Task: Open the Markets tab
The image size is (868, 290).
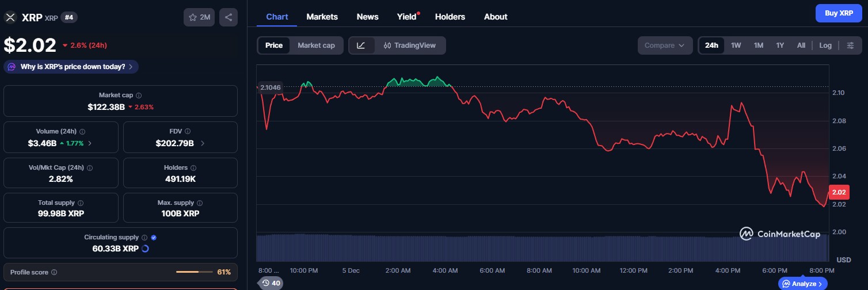Action: pyautogui.click(x=322, y=17)
